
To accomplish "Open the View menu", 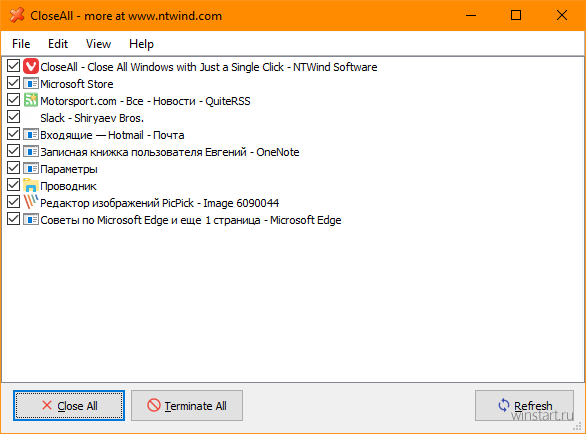I will click(x=98, y=44).
